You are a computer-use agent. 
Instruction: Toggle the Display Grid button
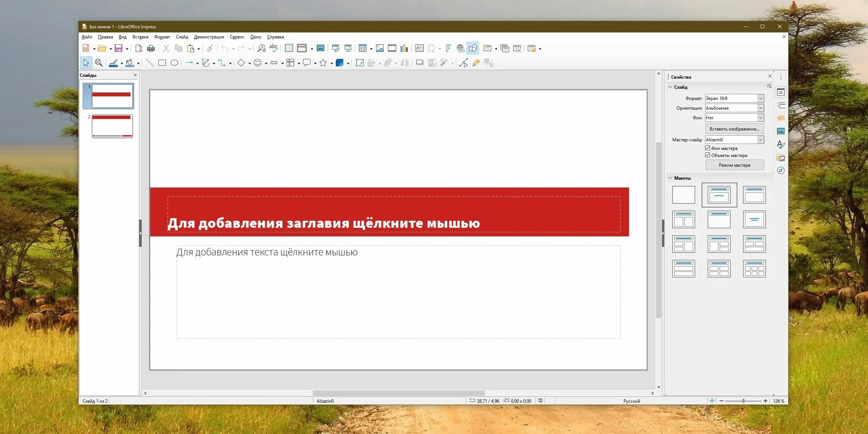pyautogui.click(x=289, y=48)
